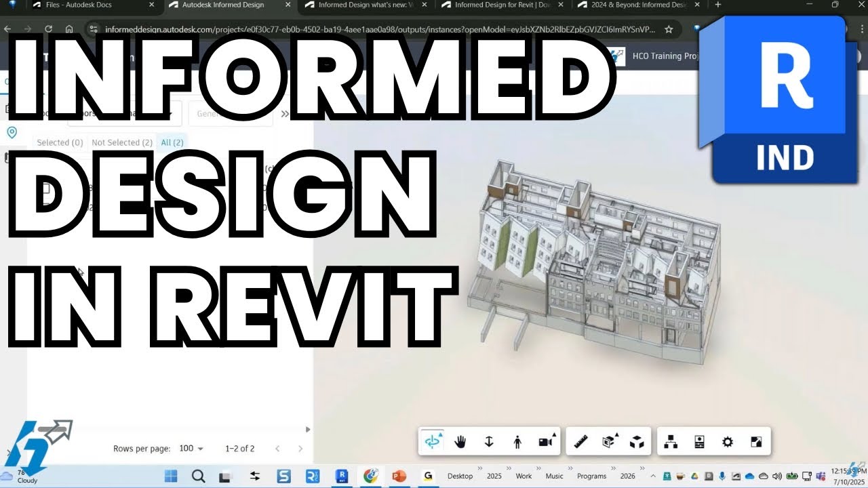Enable First Person walk tool
868x488 pixels.
click(x=517, y=442)
